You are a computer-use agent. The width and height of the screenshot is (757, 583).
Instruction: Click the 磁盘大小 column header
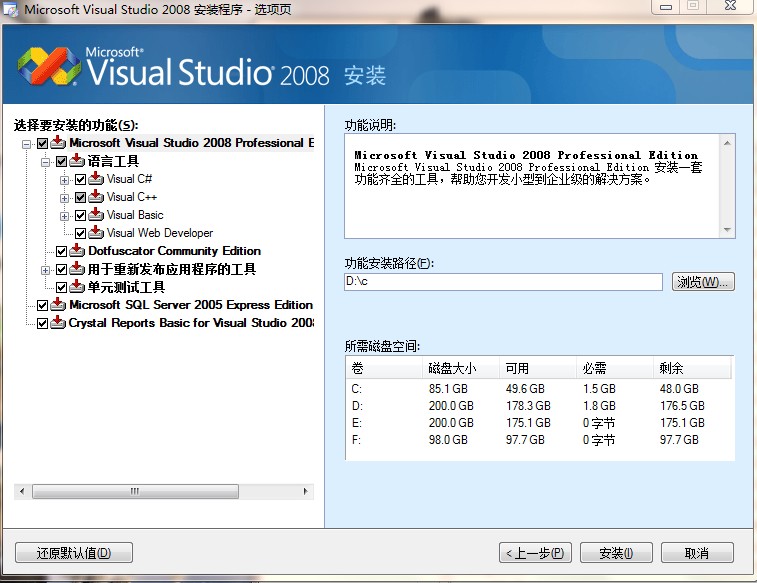(x=461, y=368)
